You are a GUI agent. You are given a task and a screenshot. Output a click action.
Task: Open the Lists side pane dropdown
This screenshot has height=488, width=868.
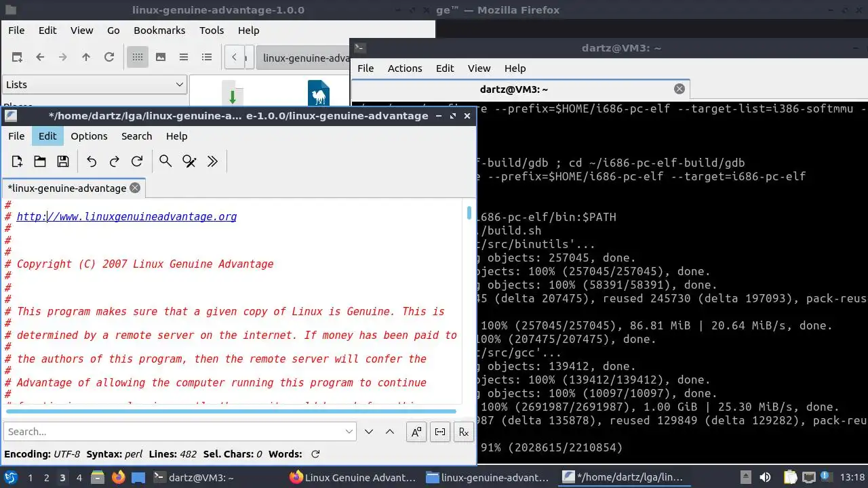[x=94, y=85]
